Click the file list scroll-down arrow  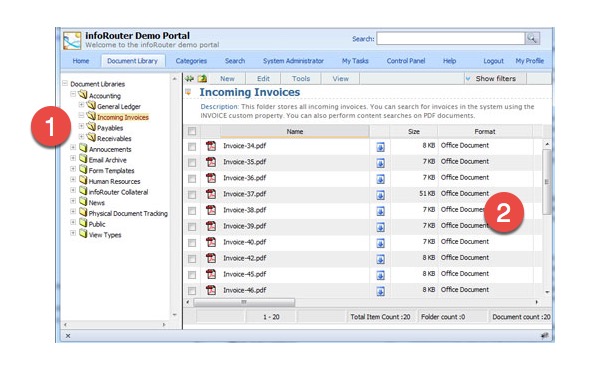coord(547,292)
